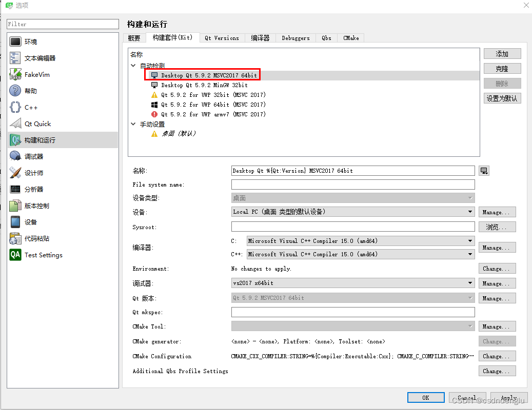Click the Sysroot input field

click(353, 227)
